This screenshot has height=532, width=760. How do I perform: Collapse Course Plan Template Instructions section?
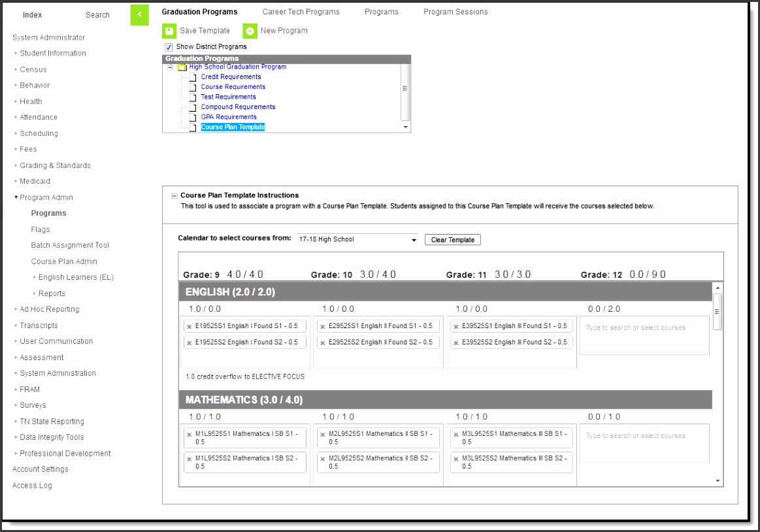(174, 195)
